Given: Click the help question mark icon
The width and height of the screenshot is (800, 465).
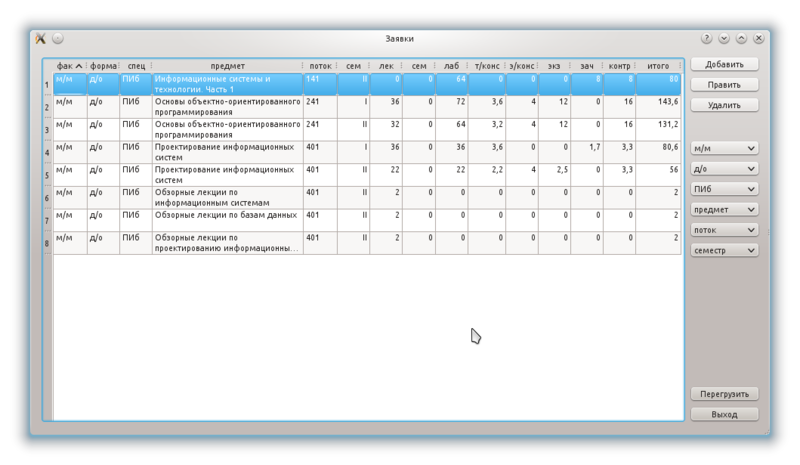Looking at the screenshot, I should 706,38.
